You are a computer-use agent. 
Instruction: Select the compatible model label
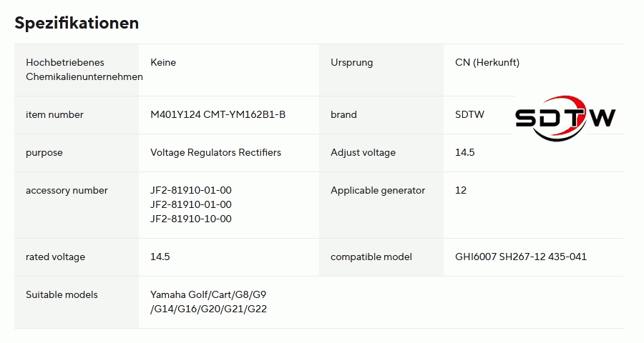(371, 257)
